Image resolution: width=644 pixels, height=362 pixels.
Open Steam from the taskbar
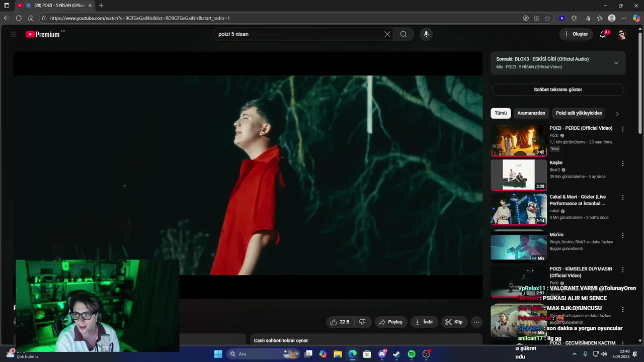(396, 354)
